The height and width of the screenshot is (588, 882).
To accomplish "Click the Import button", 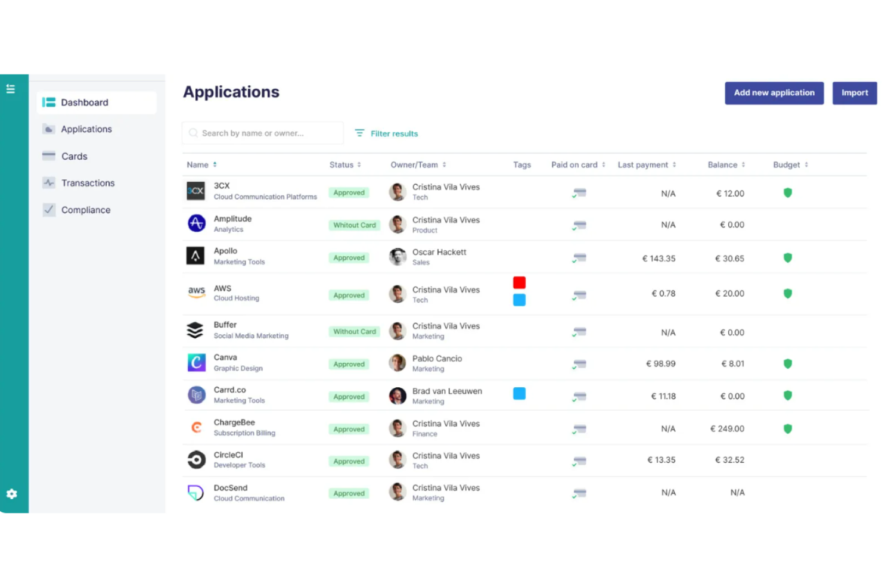I will point(854,93).
